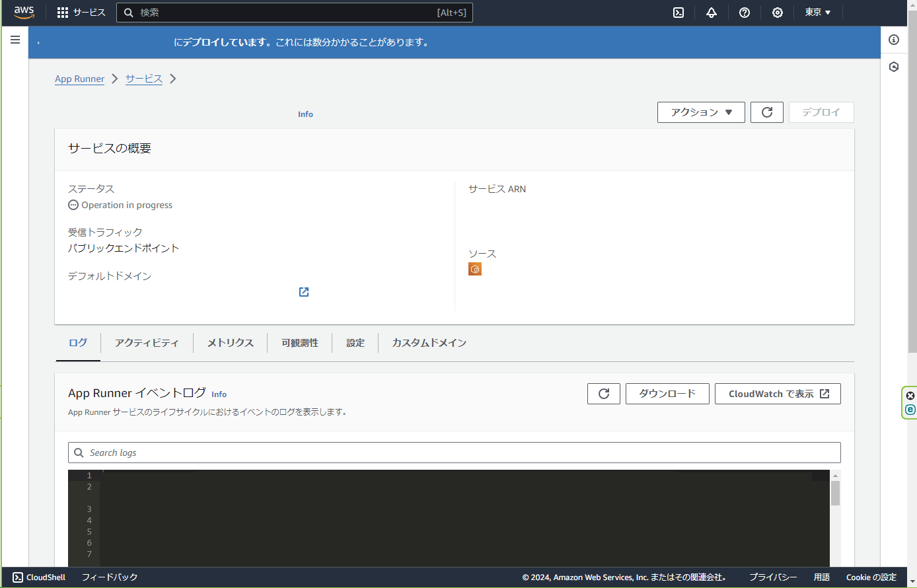Screen dimensions: 917x588
Task: Click the green e extension icon
Action: click(x=910, y=410)
